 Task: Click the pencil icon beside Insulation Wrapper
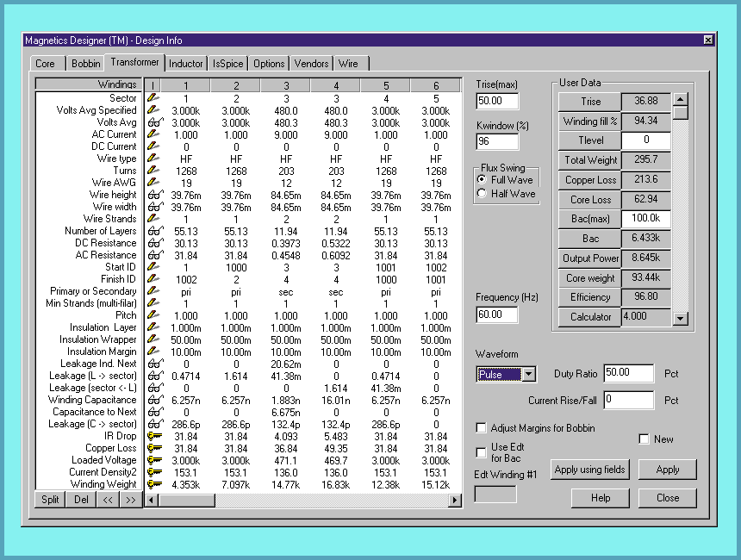point(153,339)
